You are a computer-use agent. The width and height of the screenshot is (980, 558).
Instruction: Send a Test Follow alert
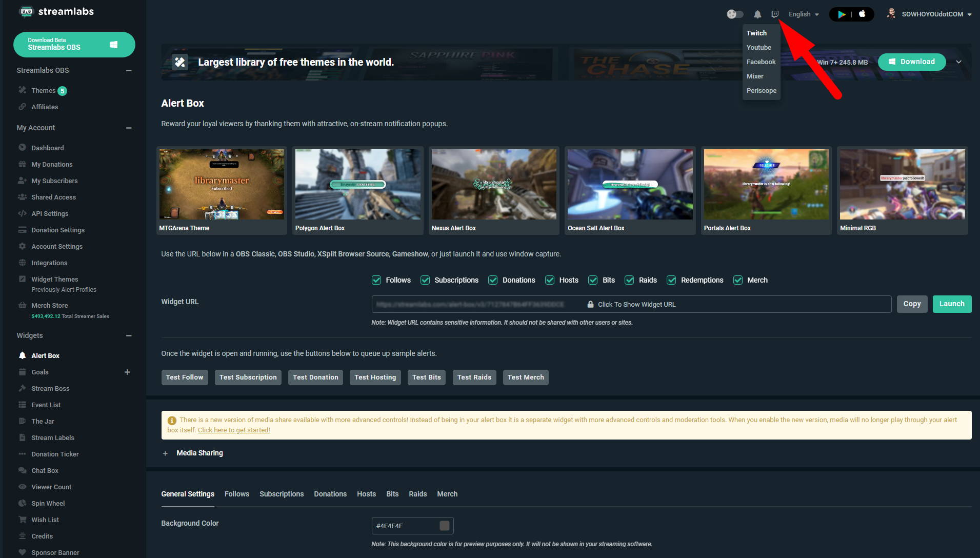click(185, 377)
